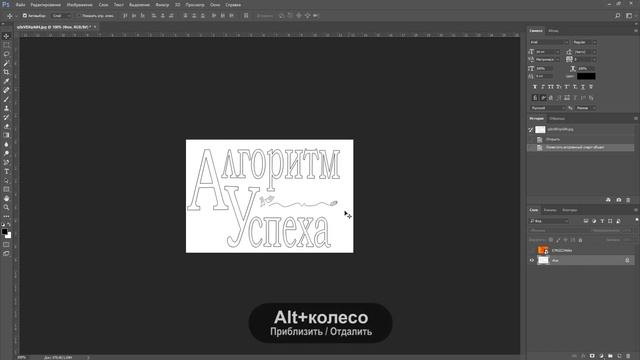Create new snapshot in History panel

(618, 200)
